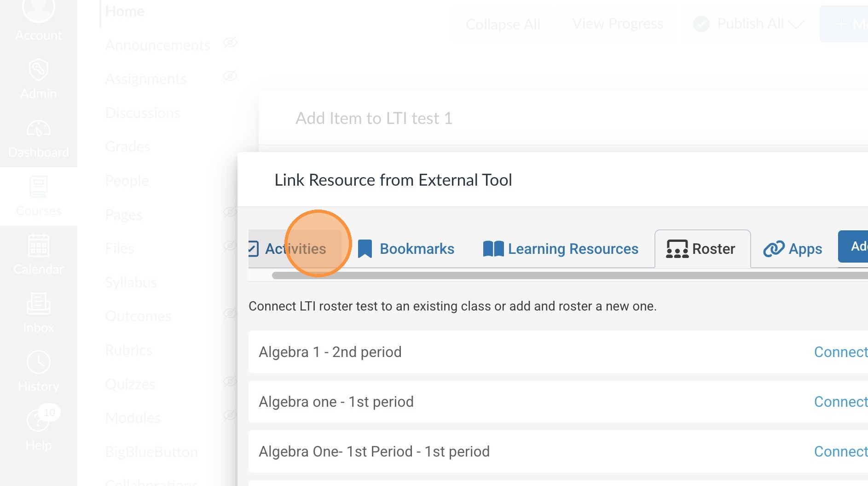The width and height of the screenshot is (868, 486).
Task: Toggle eye icon next to Outcomes
Action: point(230,314)
